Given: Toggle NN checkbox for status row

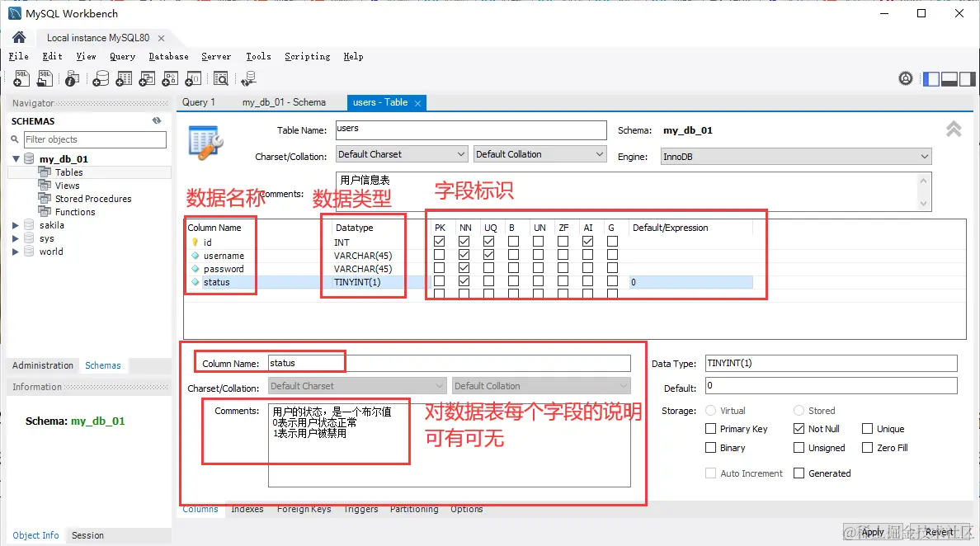Looking at the screenshot, I should click(464, 281).
